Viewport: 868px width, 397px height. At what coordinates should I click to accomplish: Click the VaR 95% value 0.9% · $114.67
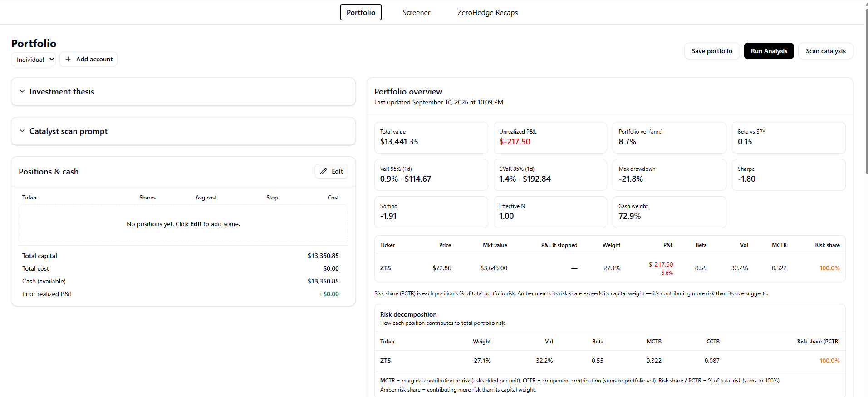coord(406,179)
